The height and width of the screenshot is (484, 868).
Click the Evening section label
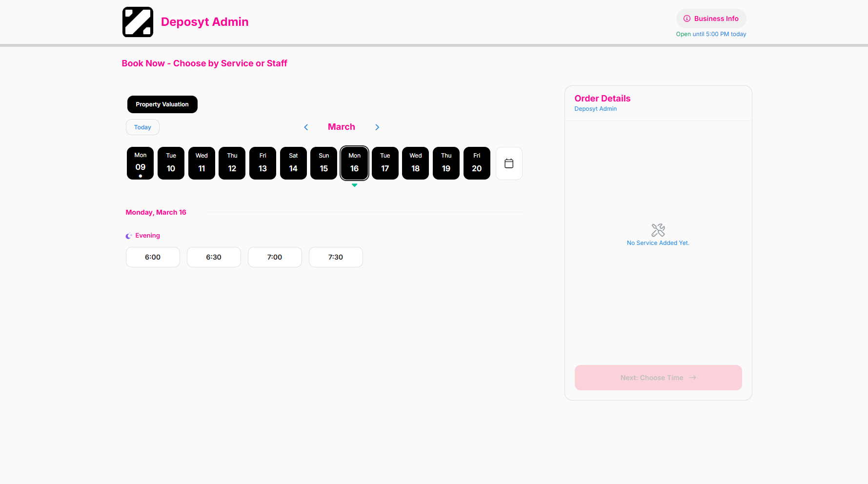[147, 236]
